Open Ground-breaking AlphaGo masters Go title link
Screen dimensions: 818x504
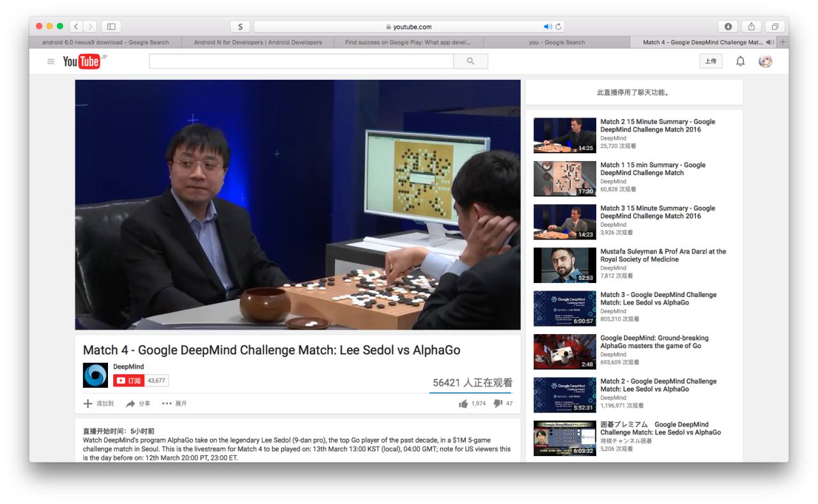click(x=654, y=342)
